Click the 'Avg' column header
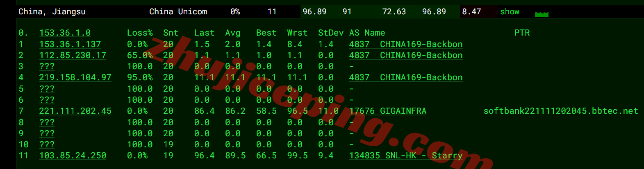The height and width of the screenshot is (169, 644). [233, 33]
